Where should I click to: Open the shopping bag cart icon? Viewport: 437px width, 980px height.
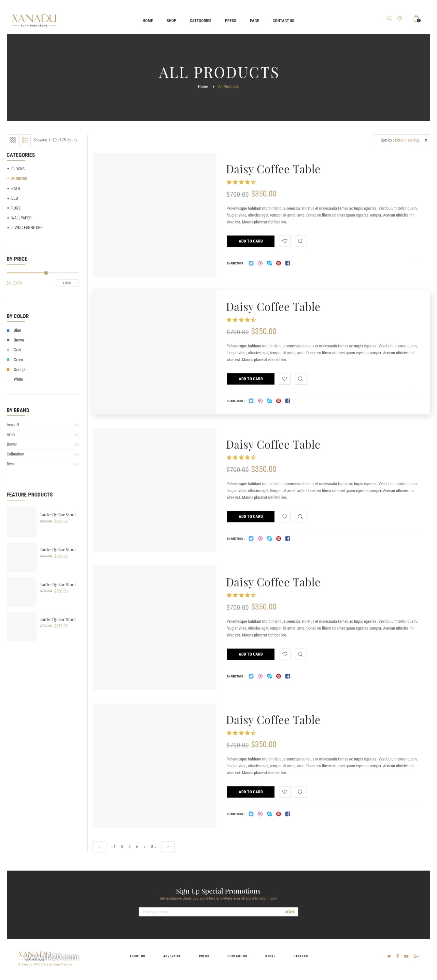(417, 18)
